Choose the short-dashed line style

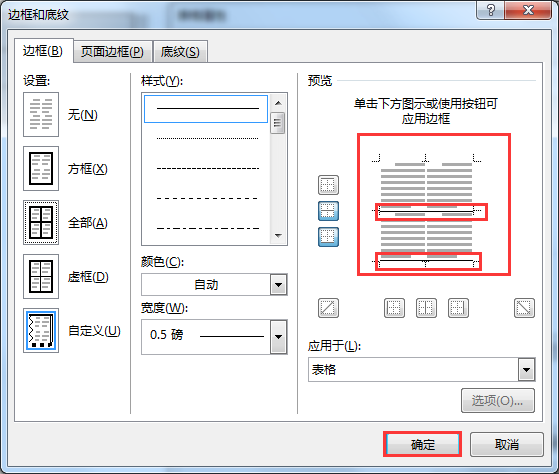click(206, 168)
